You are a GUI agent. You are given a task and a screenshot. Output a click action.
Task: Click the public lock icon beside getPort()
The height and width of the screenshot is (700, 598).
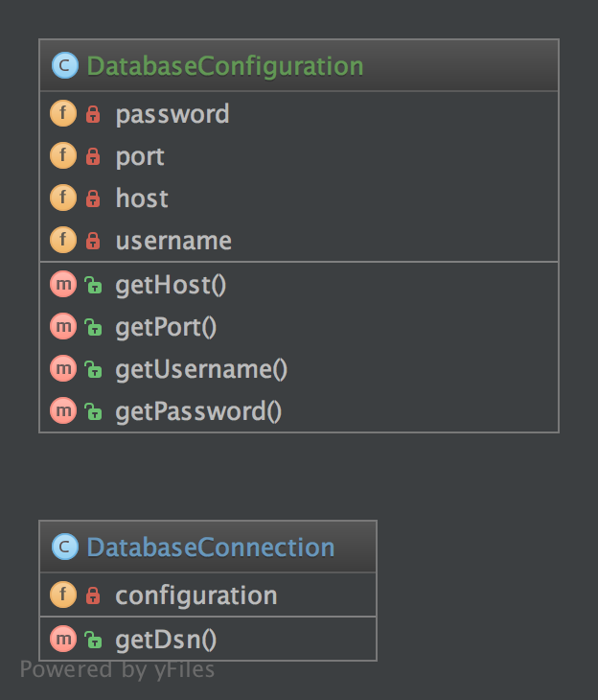point(93,327)
